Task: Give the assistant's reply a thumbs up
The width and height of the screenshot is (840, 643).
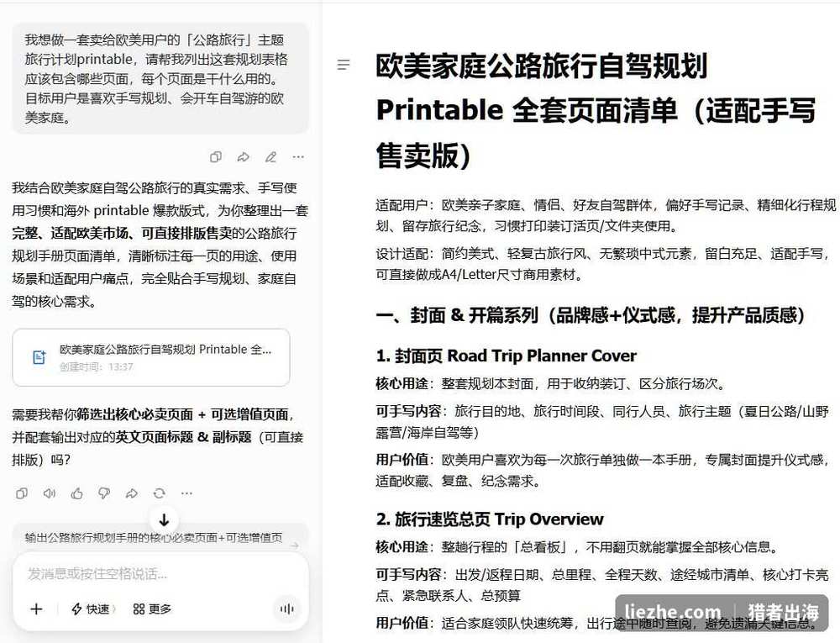Action: (x=76, y=493)
